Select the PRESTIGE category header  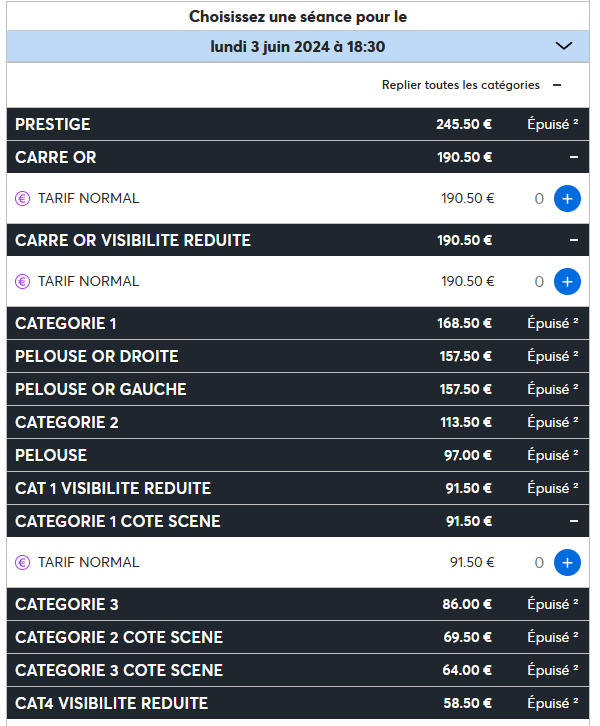coord(298,124)
